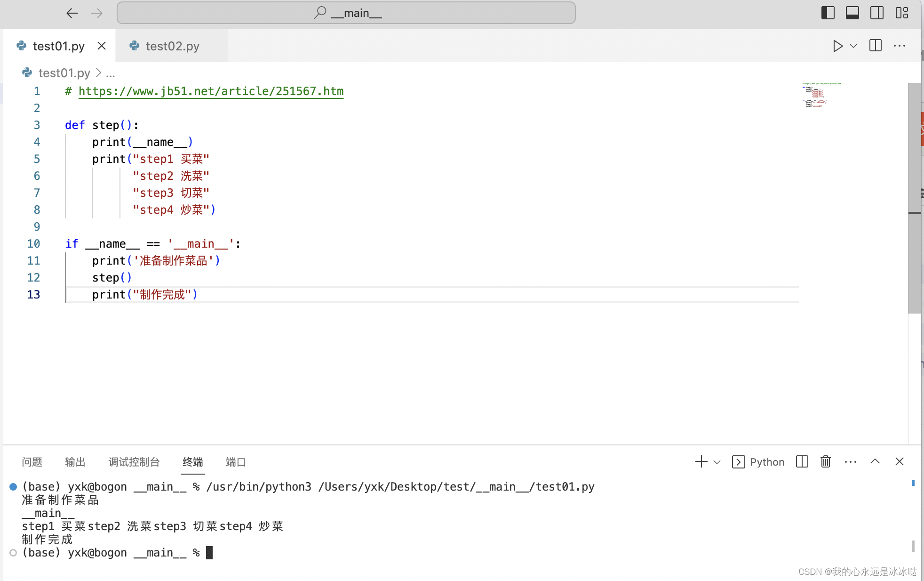Open the 端口 panel tab
The width and height of the screenshot is (924, 581).
(236, 462)
